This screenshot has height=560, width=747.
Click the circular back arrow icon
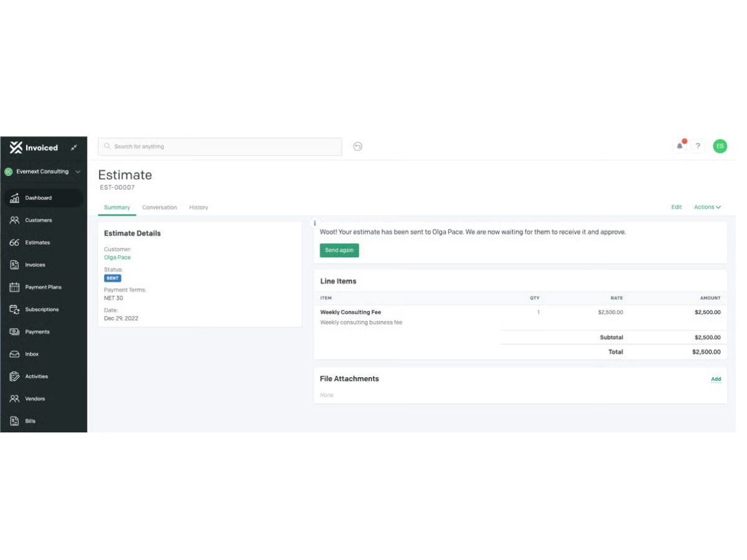point(357,147)
